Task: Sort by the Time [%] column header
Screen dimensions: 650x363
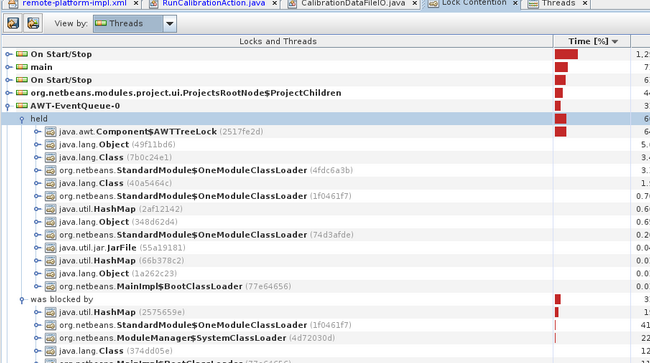Action: click(x=592, y=41)
